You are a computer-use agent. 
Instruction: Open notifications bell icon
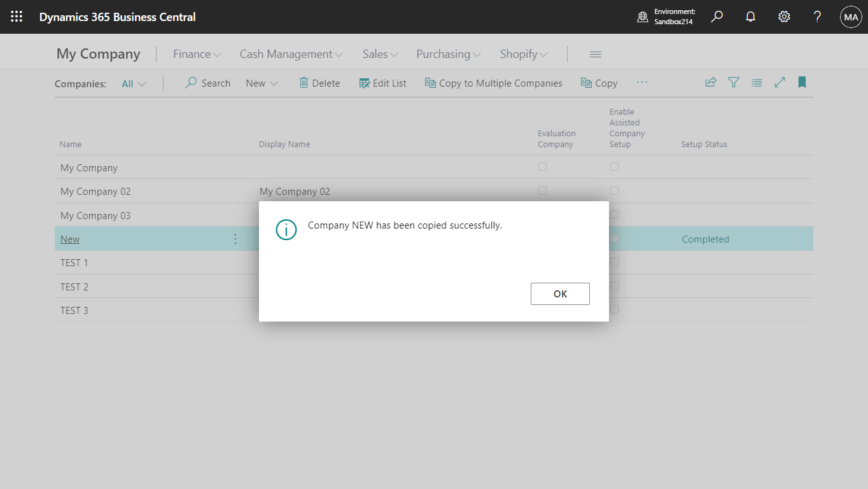click(x=750, y=17)
